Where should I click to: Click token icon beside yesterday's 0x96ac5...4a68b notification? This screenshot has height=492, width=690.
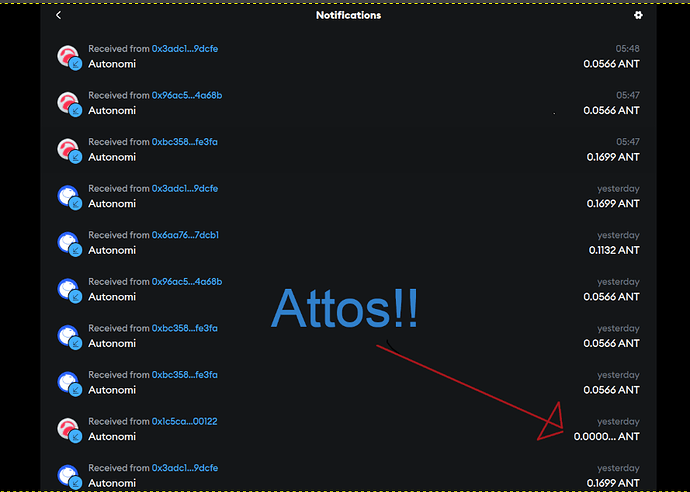(69, 290)
